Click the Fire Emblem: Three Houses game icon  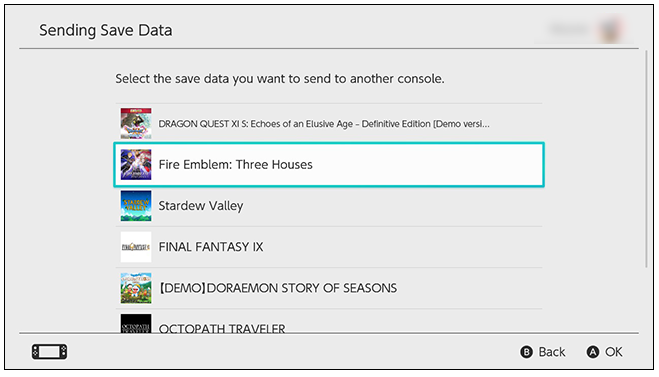pyautogui.click(x=136, y=165)
